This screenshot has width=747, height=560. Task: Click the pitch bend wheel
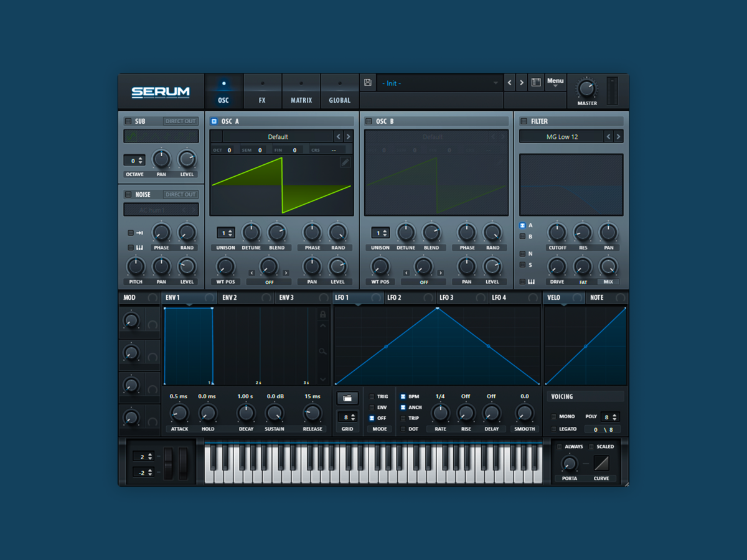[x=169, y=464]
